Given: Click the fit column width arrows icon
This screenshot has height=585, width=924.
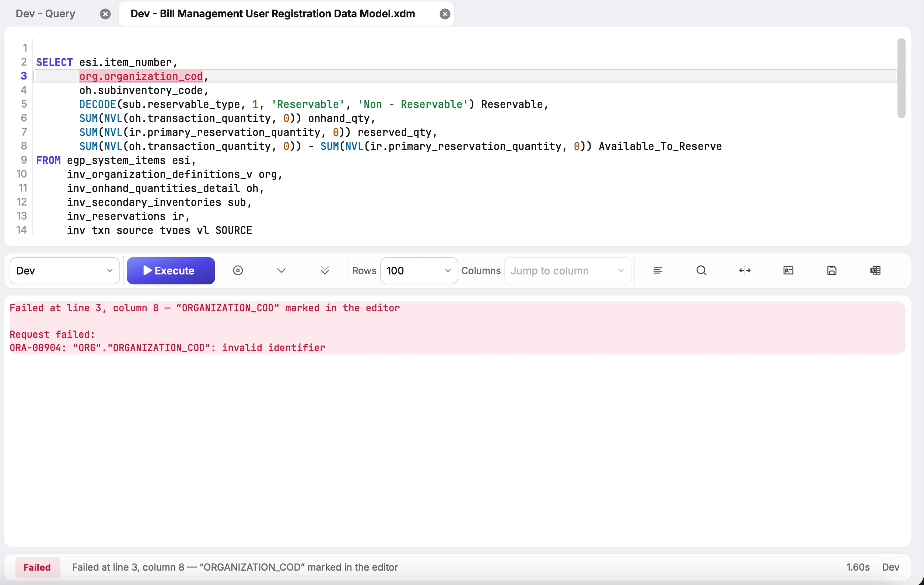Looking at the screenshot, I should 745,270.
